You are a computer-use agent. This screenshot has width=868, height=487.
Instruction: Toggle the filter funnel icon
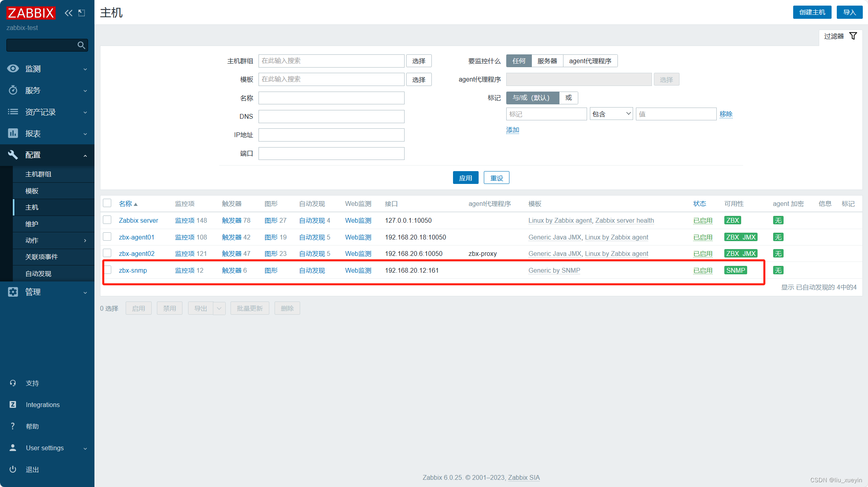click(853, 36)
